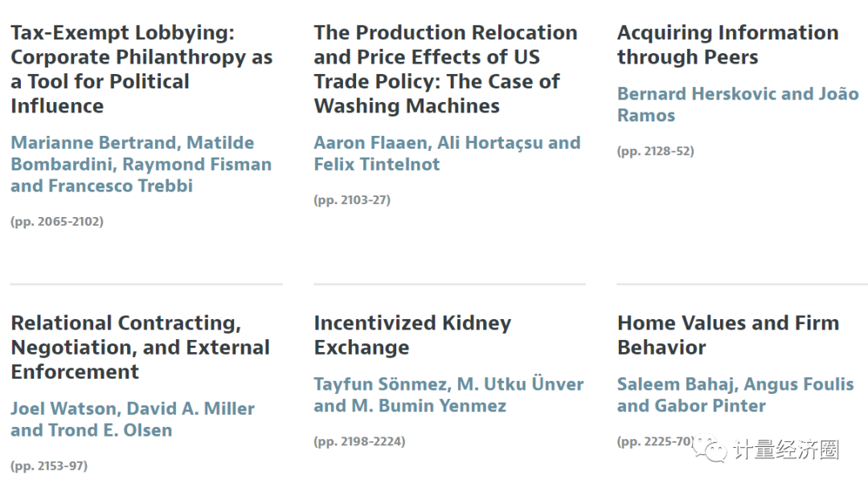This screenshot has width=868, height=488.
Task: Click author Joel Watson
Action: pos(64,409)
